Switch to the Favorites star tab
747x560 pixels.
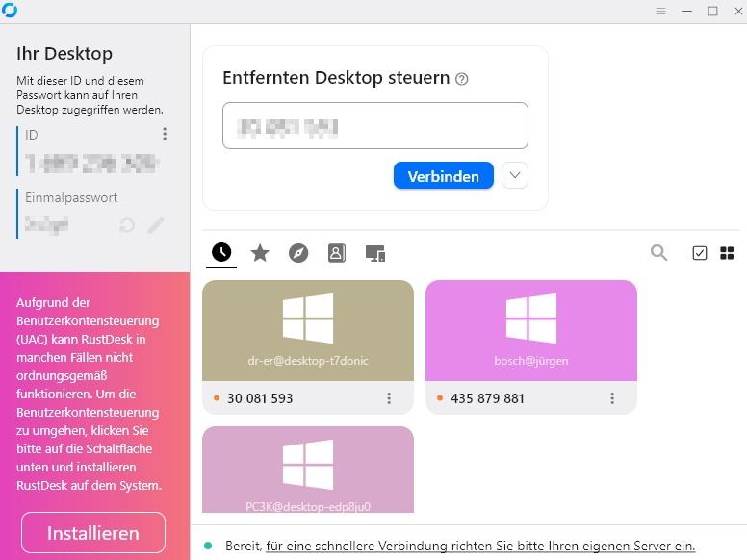coord(260,253)
